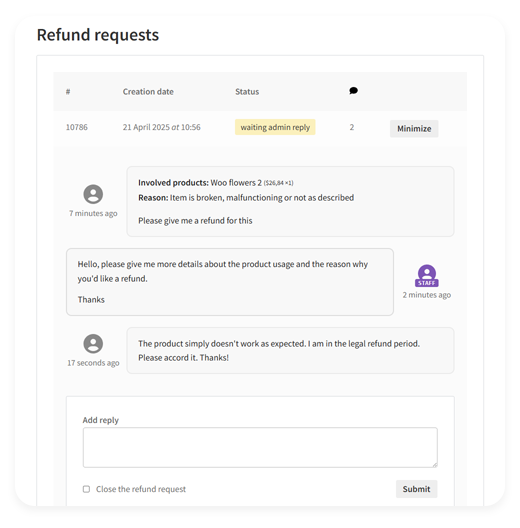Focus the 'Add reply' text area
This screenshot has height=528, width=520.
pos(260,448)
